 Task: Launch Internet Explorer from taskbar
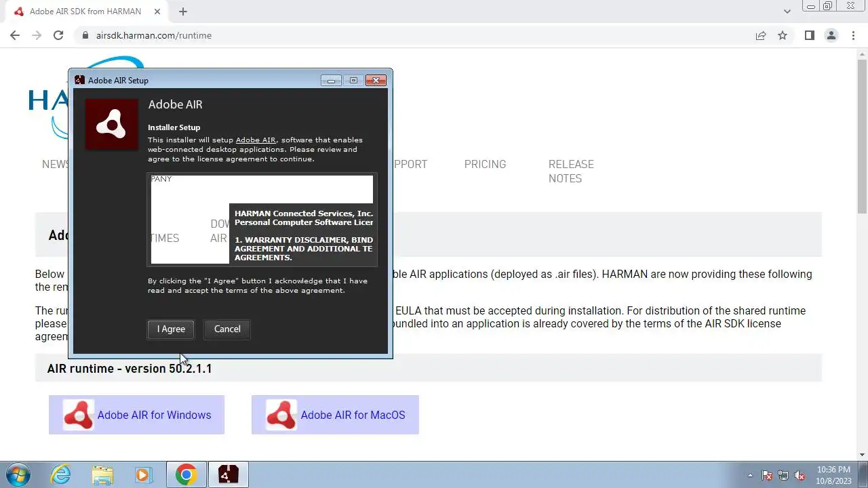(61, 474)
